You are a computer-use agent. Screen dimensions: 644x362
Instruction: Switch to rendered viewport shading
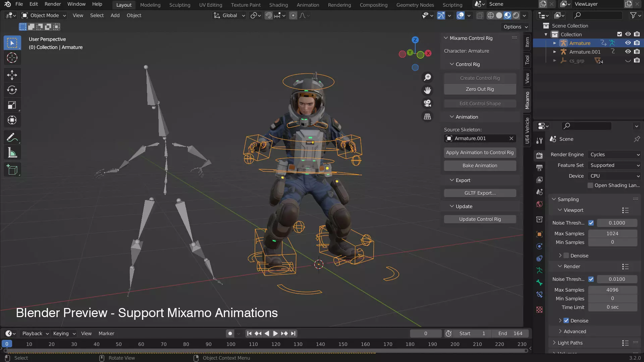pyautogui.click(x=516, y=15)
